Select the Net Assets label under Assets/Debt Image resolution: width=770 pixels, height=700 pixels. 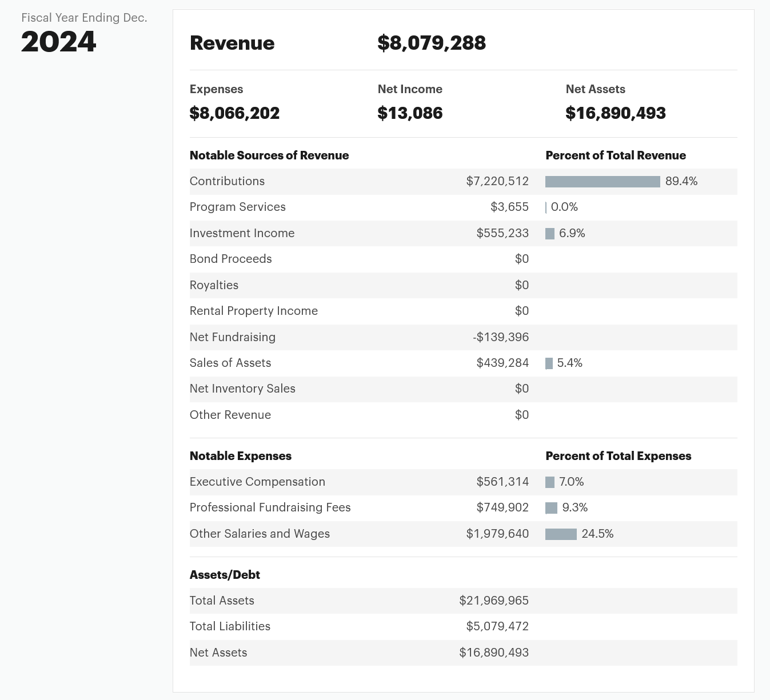[x=218, y=653]
